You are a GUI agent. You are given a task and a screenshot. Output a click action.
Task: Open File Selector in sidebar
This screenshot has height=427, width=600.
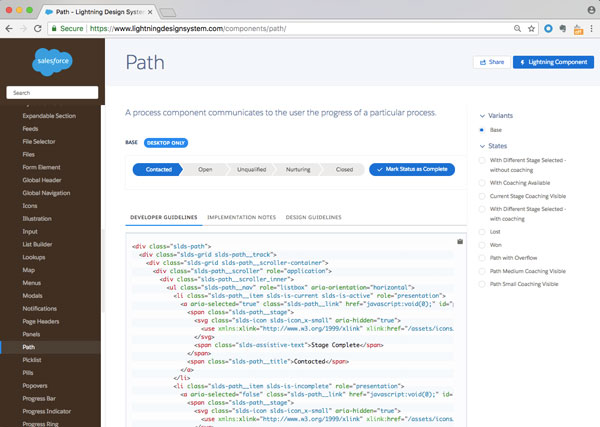tap(39, 142)
